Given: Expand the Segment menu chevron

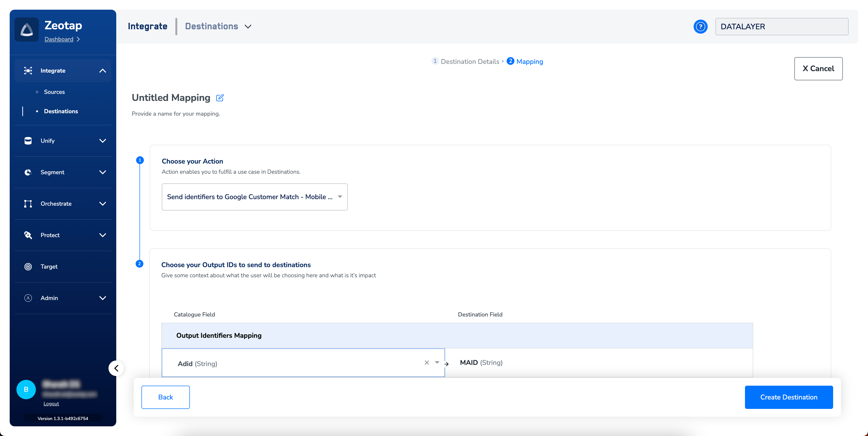Looking at the screenshot, I should tap(102, 172).
